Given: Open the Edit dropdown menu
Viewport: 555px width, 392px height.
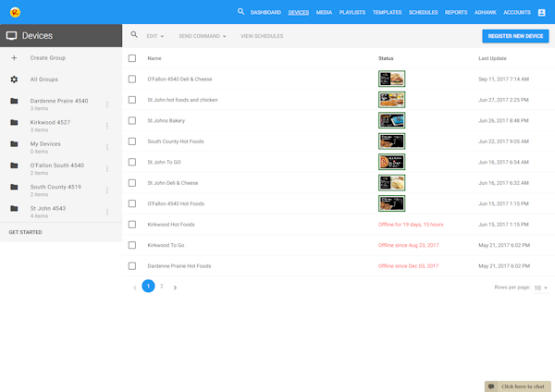Looking at the screenshot, I should (x=155, y=36).
